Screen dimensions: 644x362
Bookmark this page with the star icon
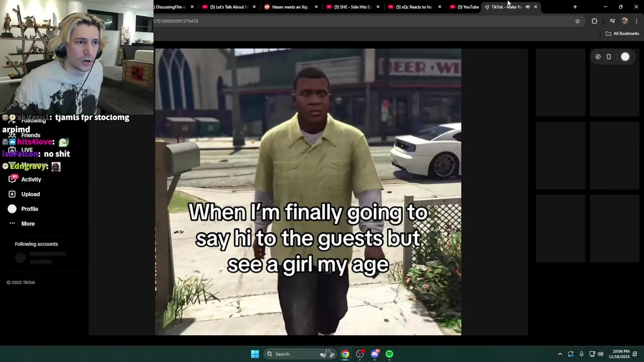(x=578, y=21)
